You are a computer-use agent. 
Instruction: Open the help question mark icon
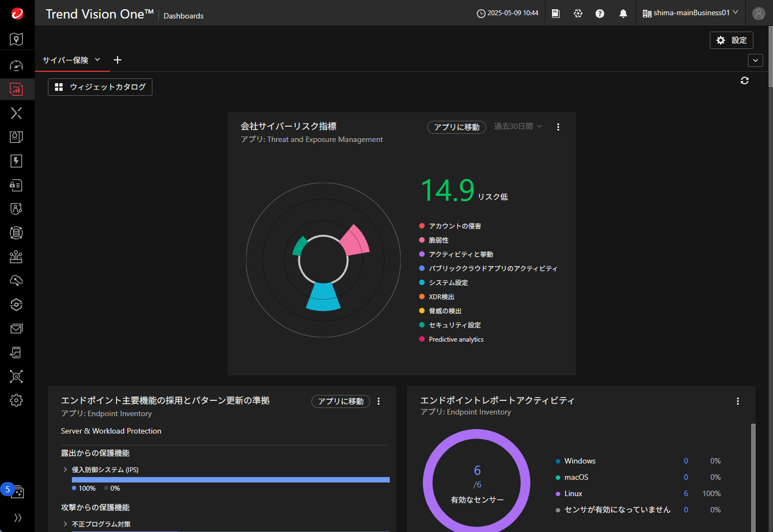[x=600, y=14]
